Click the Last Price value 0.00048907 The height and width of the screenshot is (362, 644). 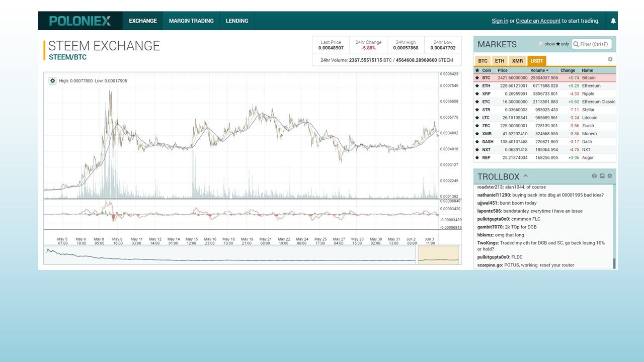(331, 48)
